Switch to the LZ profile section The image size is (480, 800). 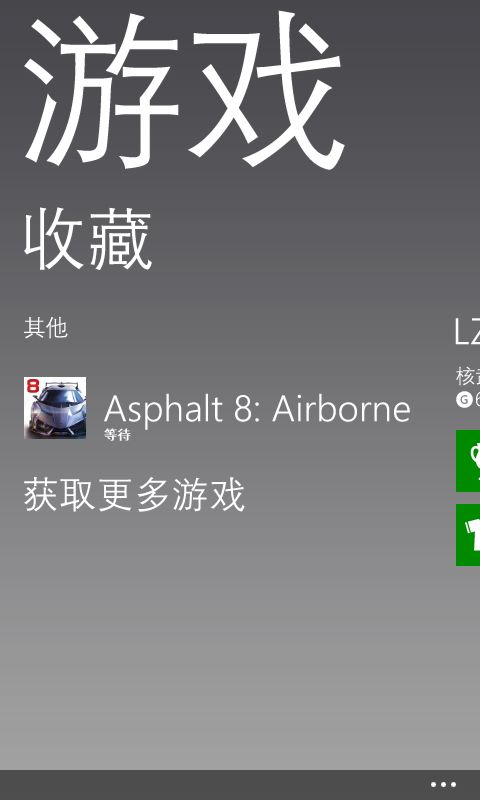(x=467, y=332)
